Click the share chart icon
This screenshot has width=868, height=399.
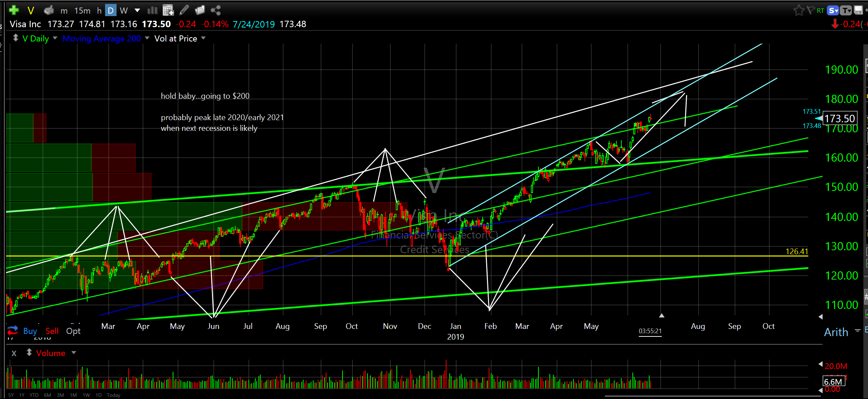(x=215, y=10)
